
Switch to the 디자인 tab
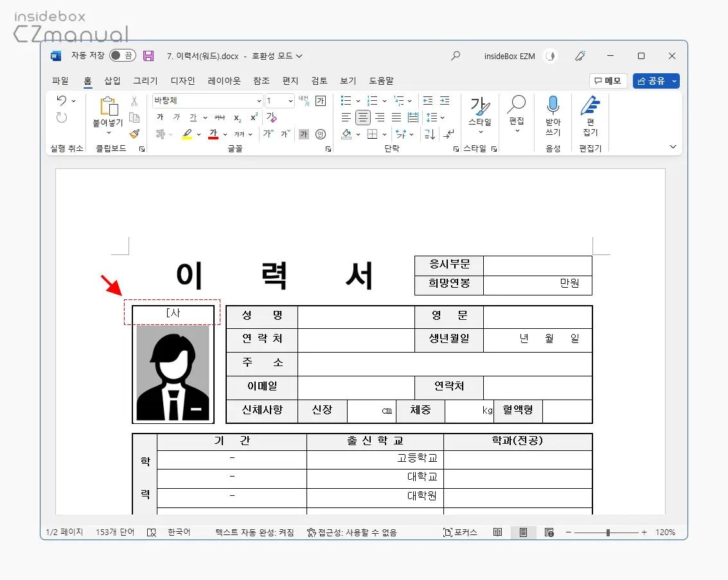182,81
